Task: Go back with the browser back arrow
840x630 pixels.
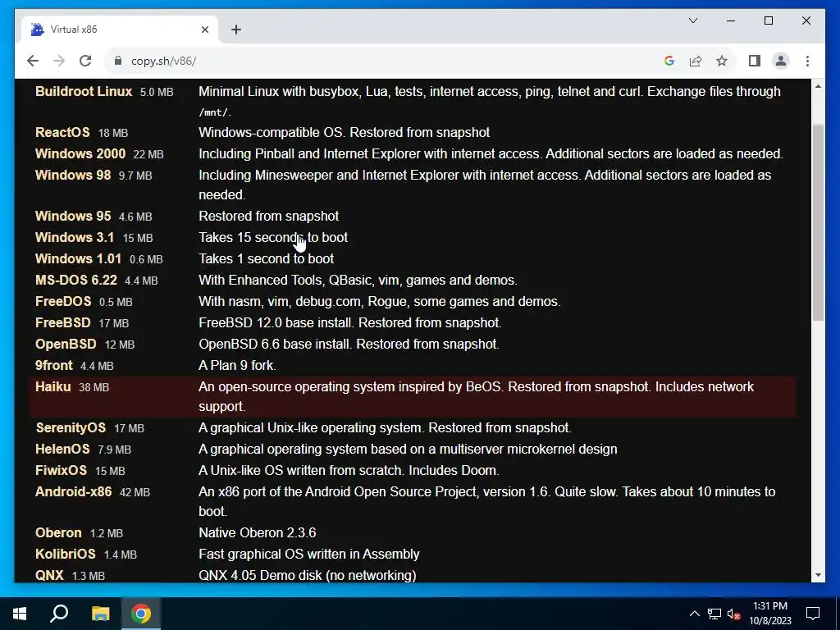Action: (33, 61)
